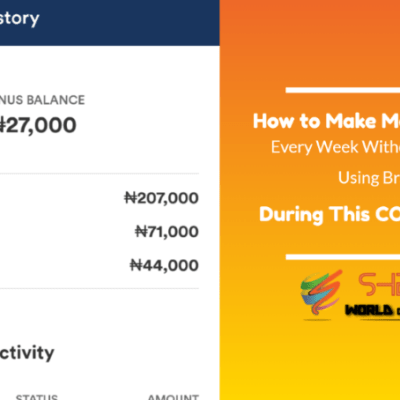Click the 'ctivity' section heading
The width and height of the screenshot is (400, 400).
(x=27, y=353)
